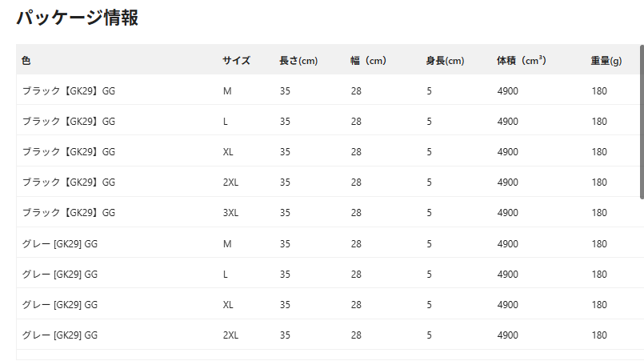Click the XL size cell in グレー row
The height and width of the screenshot is (361, 644).
click(x=228, y=304)
